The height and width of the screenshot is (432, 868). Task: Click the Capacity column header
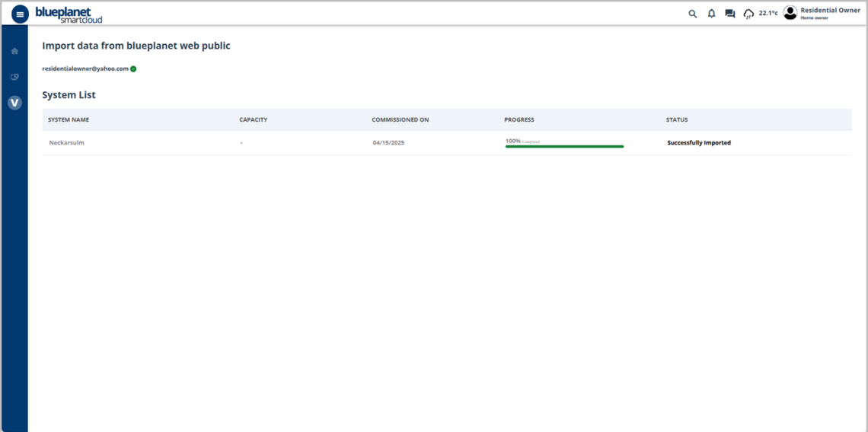[253, 119]
